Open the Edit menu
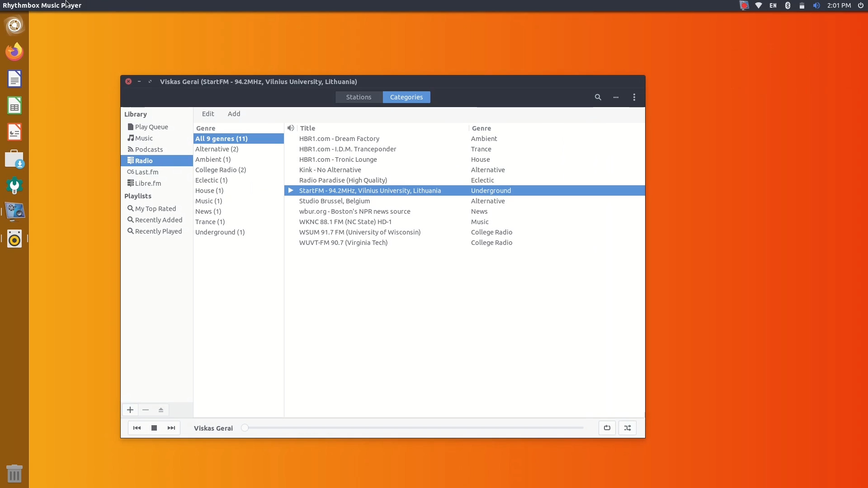 click(x=208, y=113)
